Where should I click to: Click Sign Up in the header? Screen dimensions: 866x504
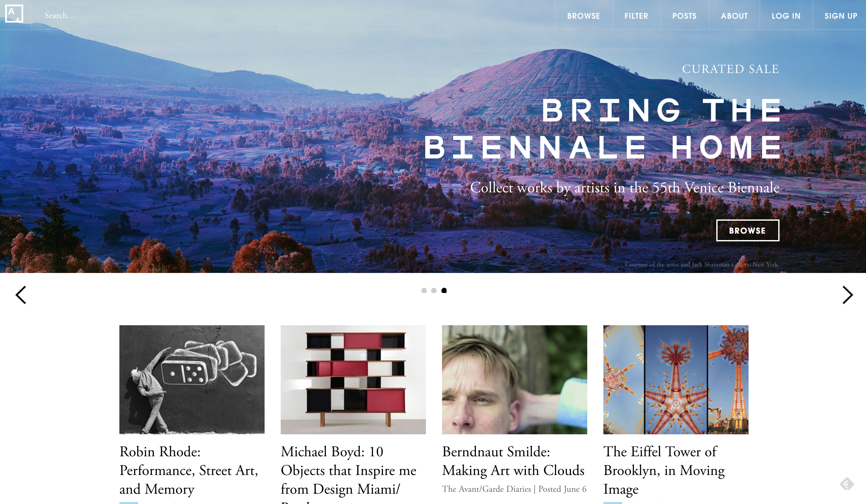(x=841, y=16)
